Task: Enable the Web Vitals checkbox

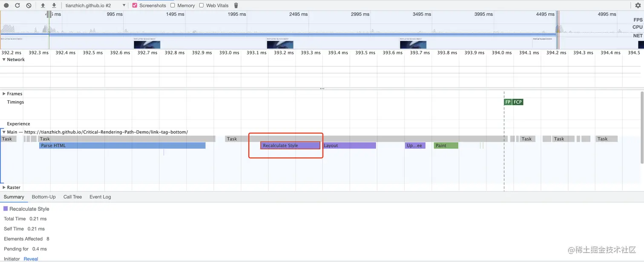Action: coord(201,6)
